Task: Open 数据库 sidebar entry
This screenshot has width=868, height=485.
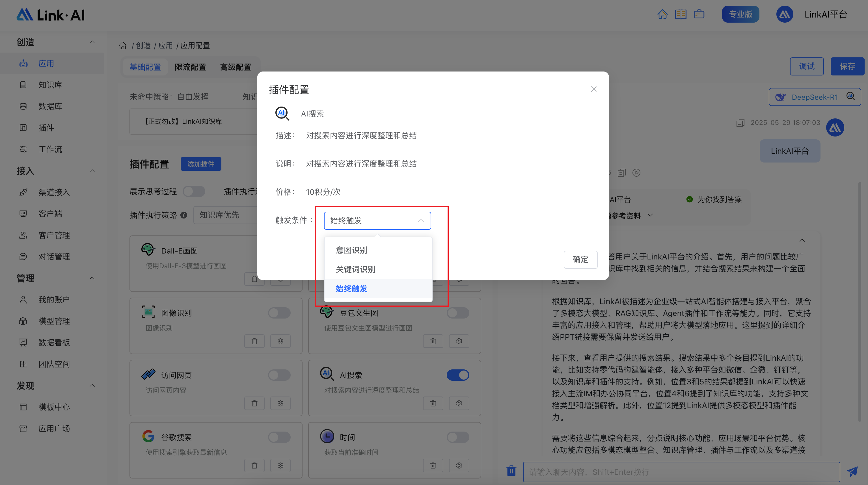Action: 52,107
